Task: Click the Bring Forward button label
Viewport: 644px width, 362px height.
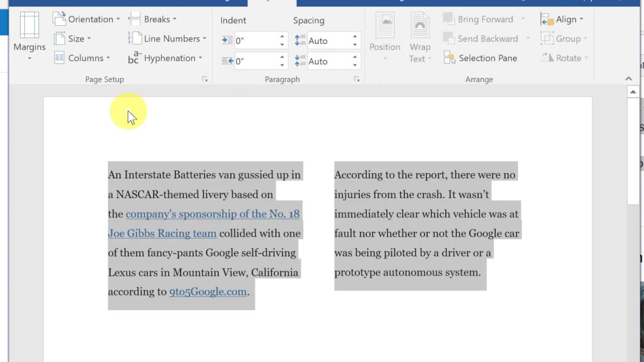Action: coord(486,19)
